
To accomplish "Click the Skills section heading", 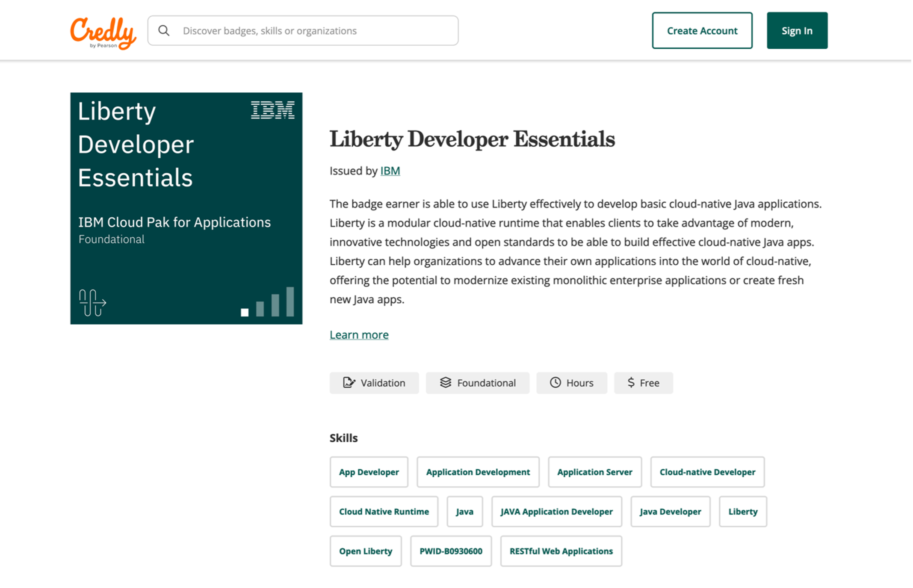I will pos(343,438).
